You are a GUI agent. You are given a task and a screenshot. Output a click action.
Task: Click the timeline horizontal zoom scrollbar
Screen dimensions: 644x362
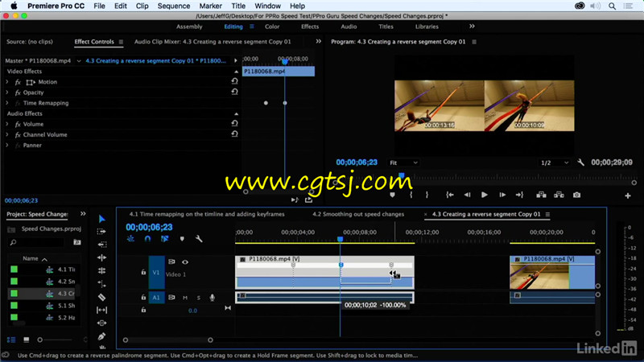pyautogui.click(x=168, y=339)
